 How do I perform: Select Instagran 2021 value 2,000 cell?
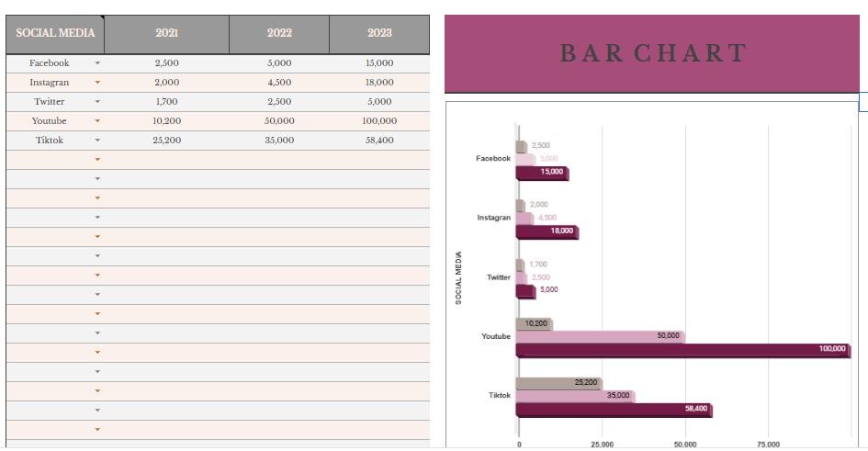[166, 83]
